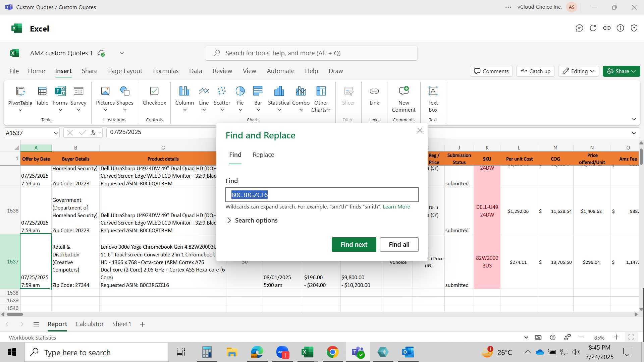Insert Pictures from the ribbon
Image resolution: width=644 pixels, height=362 pixels.
tap(105, 99)
